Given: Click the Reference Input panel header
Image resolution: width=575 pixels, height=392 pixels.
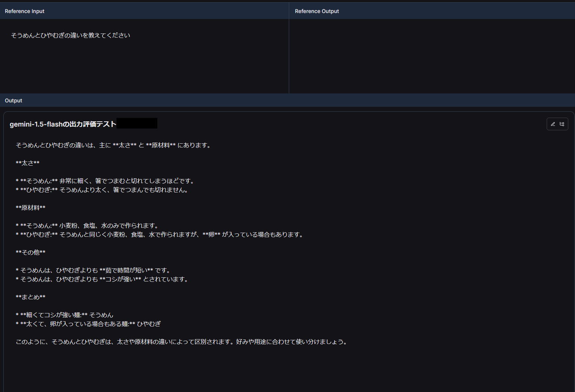Looking at the screenshot, I should point(144,11).
